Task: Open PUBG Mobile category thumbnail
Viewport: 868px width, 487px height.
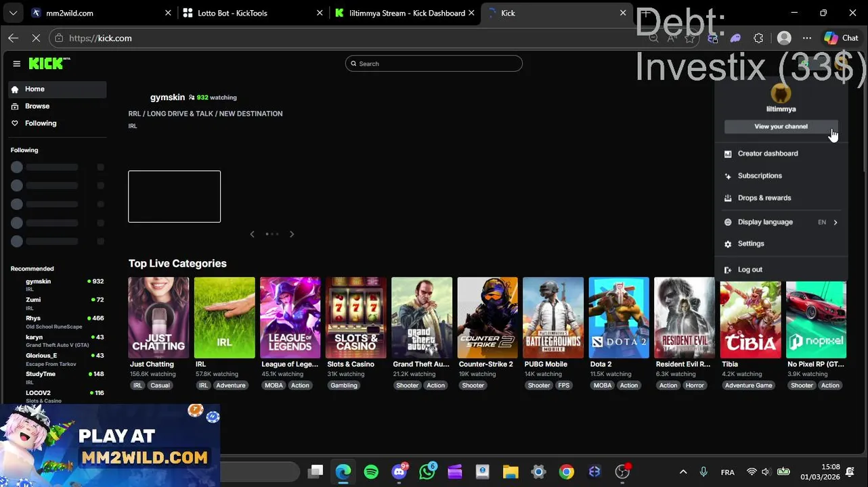Action: 552,317
